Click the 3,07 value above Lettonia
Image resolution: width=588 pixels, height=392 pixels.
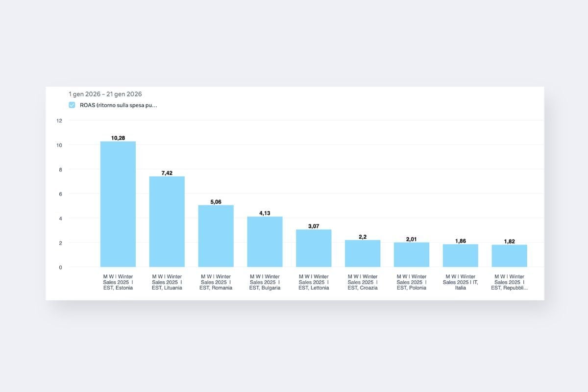[x=314, y=226]
